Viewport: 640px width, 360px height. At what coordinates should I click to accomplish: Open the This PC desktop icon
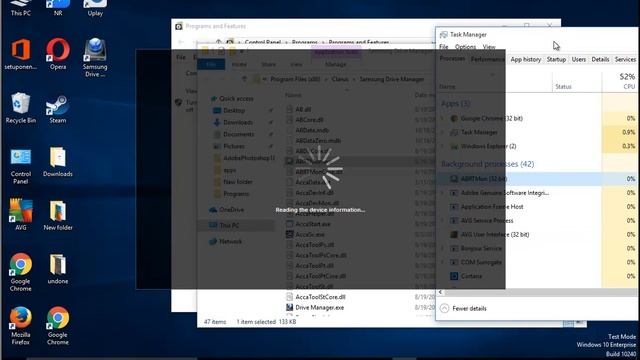[20, 8]
